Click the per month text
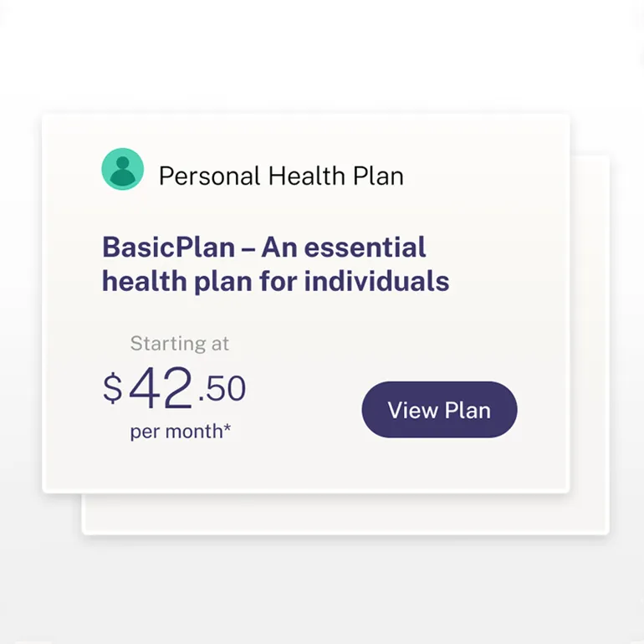Viewport: 644px width, 644px height. (x=176, y=432)
